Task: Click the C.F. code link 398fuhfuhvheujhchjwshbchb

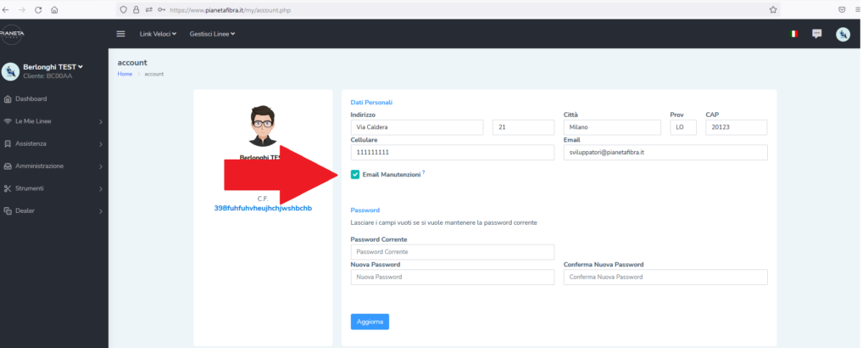Action: pyautogui.click(x=263, y=208)
